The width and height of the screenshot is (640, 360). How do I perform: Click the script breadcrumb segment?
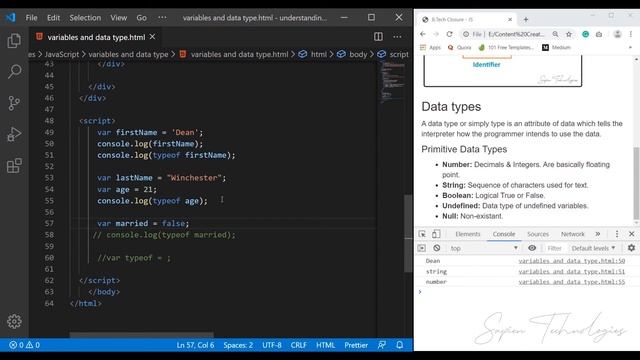pyautogui.click(x=393, y=54)
